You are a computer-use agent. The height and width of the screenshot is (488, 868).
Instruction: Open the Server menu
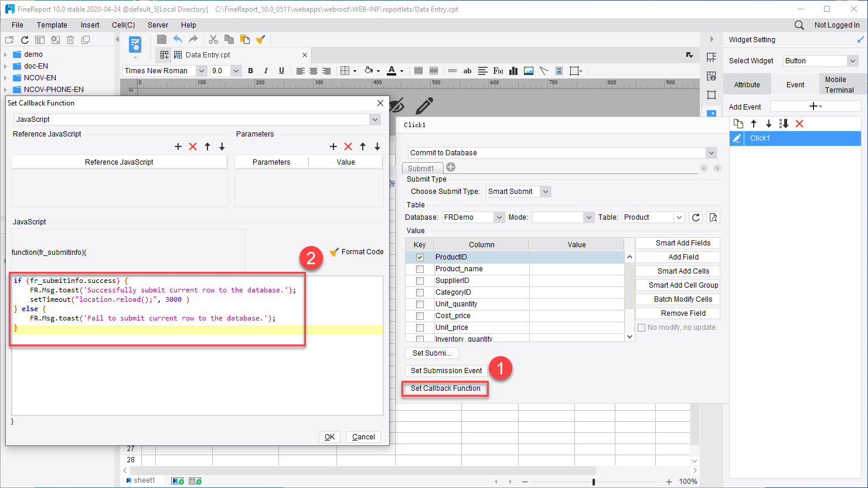coord(158,25)
